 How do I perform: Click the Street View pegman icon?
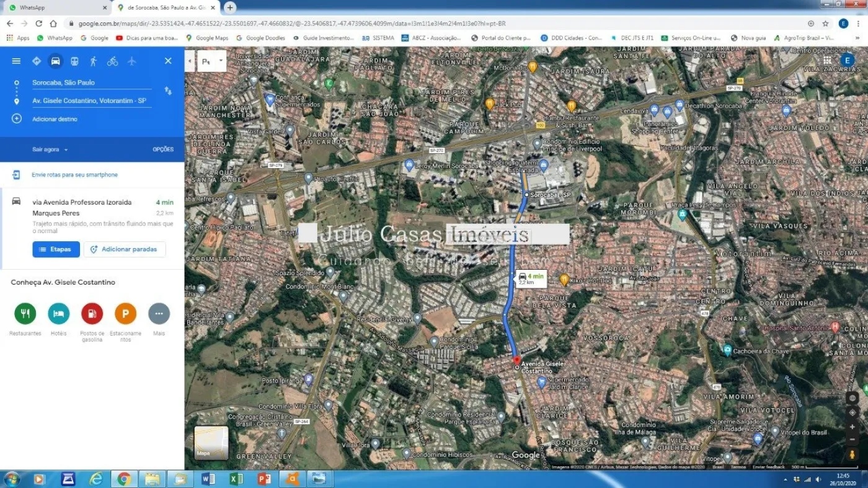pos(852,455)
